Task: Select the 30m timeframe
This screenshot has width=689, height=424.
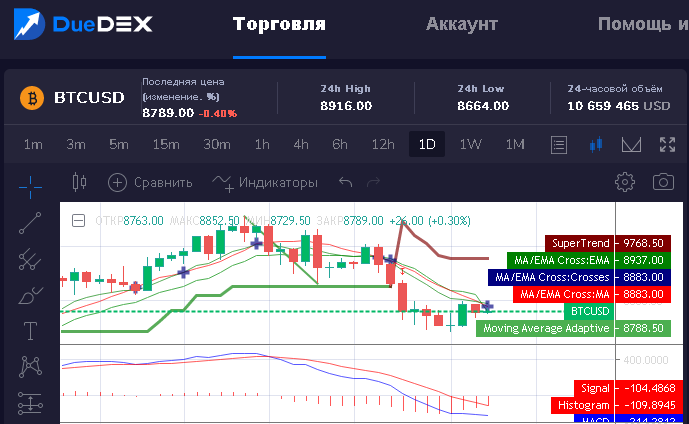Action: 217,144
